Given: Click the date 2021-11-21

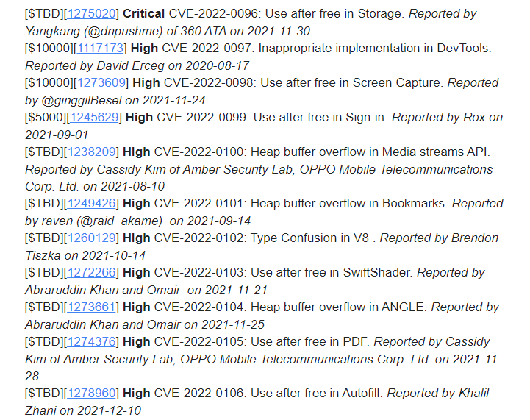Looking at the screenshot, I should (x=236, y=290).
